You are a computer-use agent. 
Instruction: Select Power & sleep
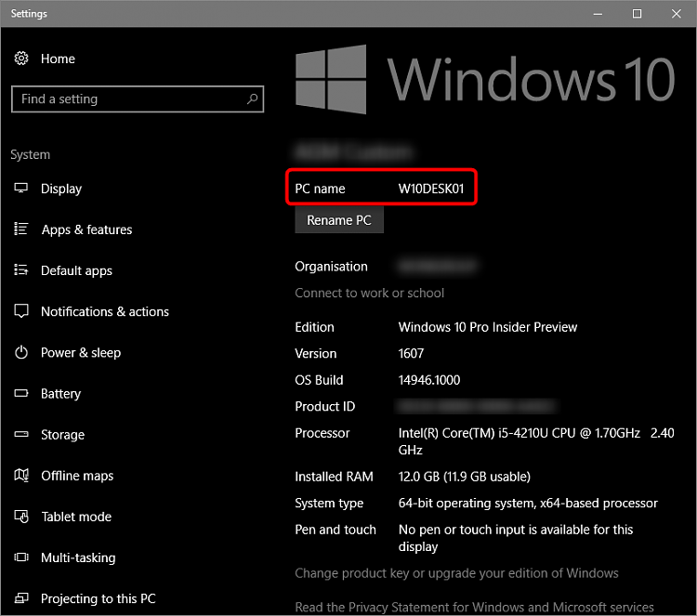point(81,352)
